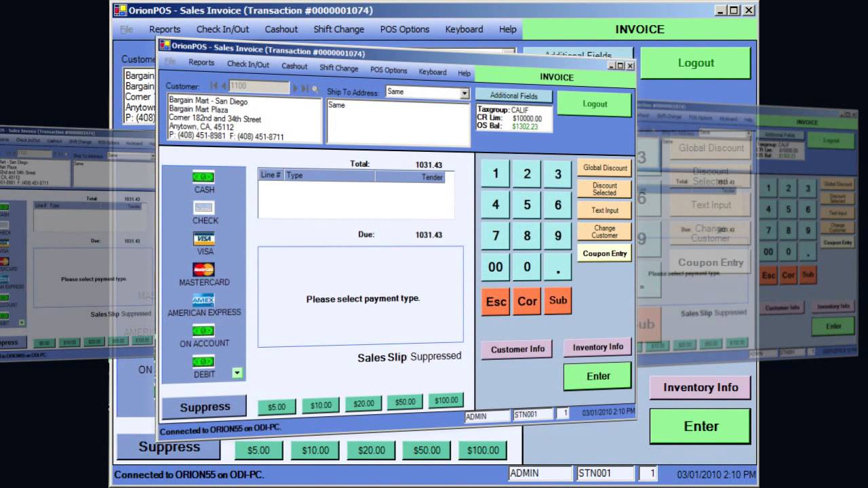Open Cashout menu in front window
Image resolution: width=868 pixels, height=488 pixels.
[294, 66]
